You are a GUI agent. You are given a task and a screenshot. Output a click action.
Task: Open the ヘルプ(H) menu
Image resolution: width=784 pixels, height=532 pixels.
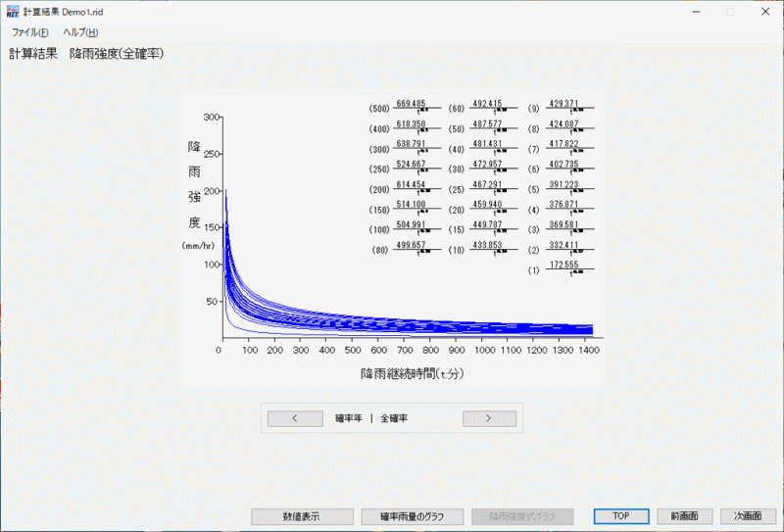point(80,32)
